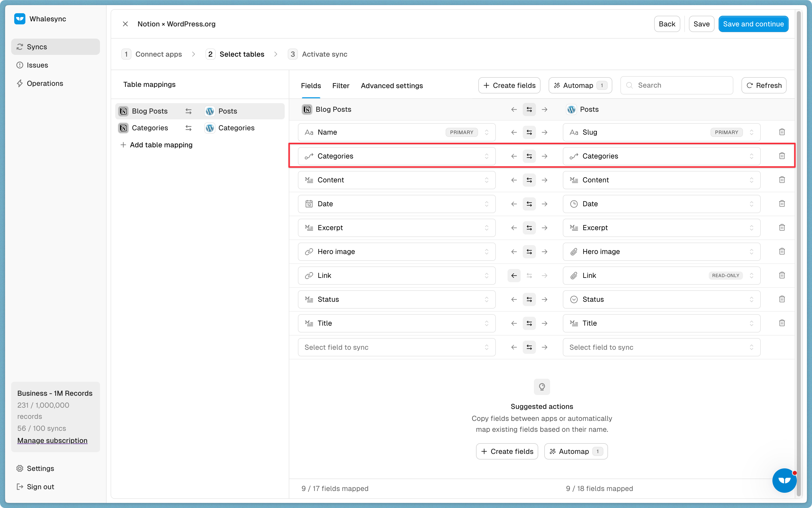
Task: Set Date row to sync left only
Action: (514, 204)
